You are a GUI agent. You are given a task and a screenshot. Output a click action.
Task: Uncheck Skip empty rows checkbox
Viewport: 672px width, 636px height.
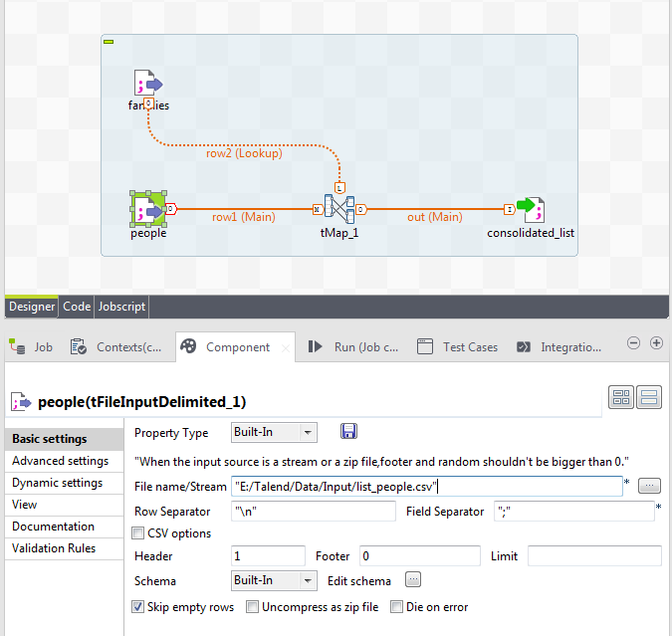[137, 607]
